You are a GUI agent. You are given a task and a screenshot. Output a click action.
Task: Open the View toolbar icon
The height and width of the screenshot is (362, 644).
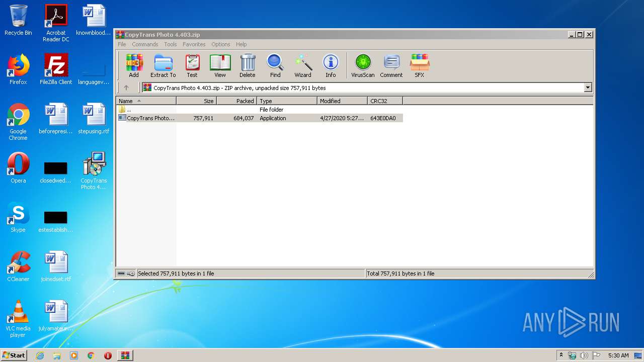[220, 66]
